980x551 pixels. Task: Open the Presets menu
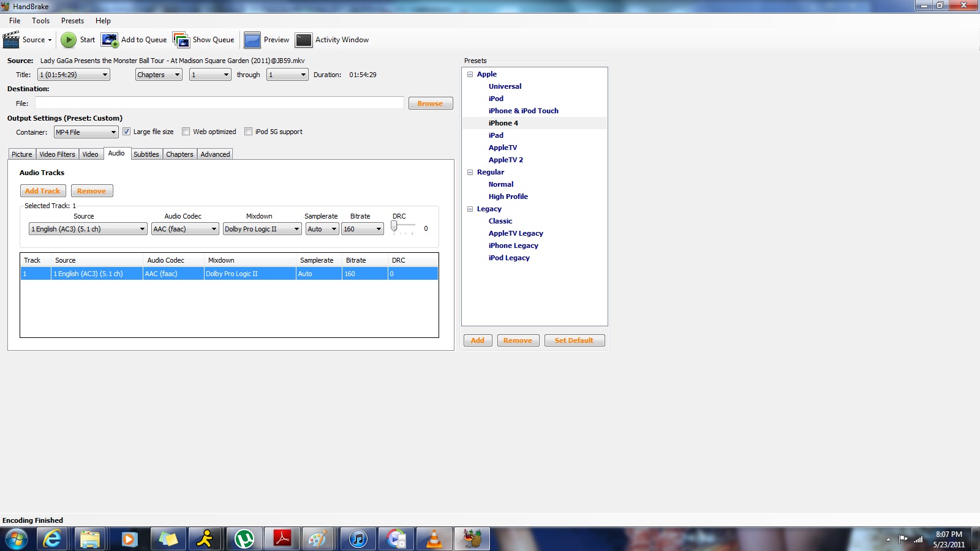coord(72,21)
